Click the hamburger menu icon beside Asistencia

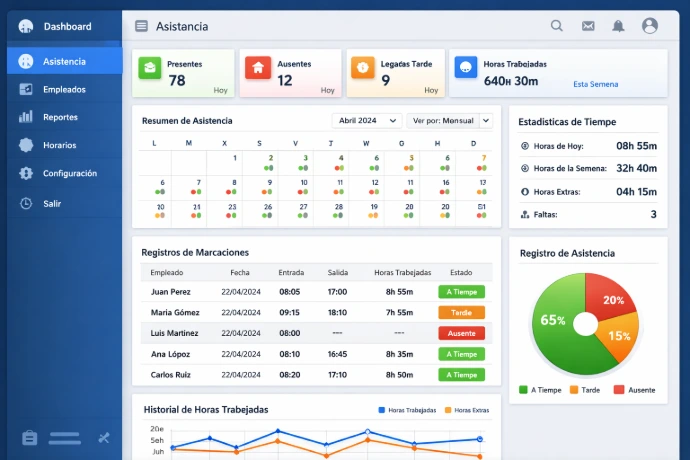[141, 26]
